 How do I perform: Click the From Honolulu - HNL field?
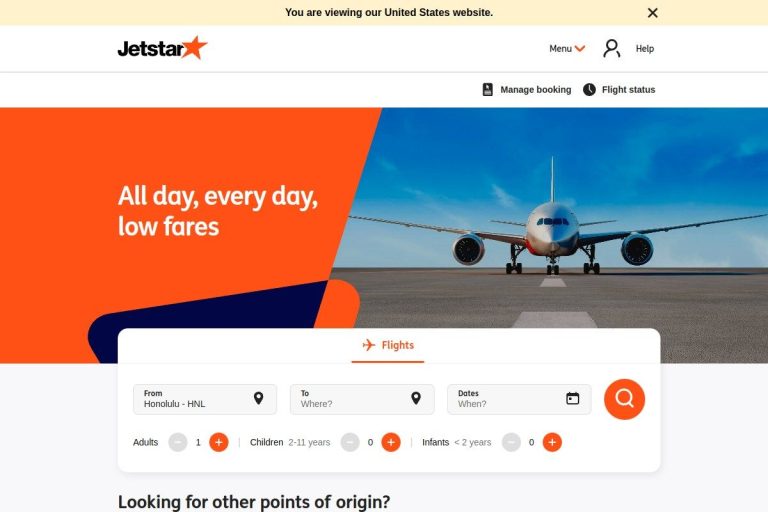(x=205, y=399)
